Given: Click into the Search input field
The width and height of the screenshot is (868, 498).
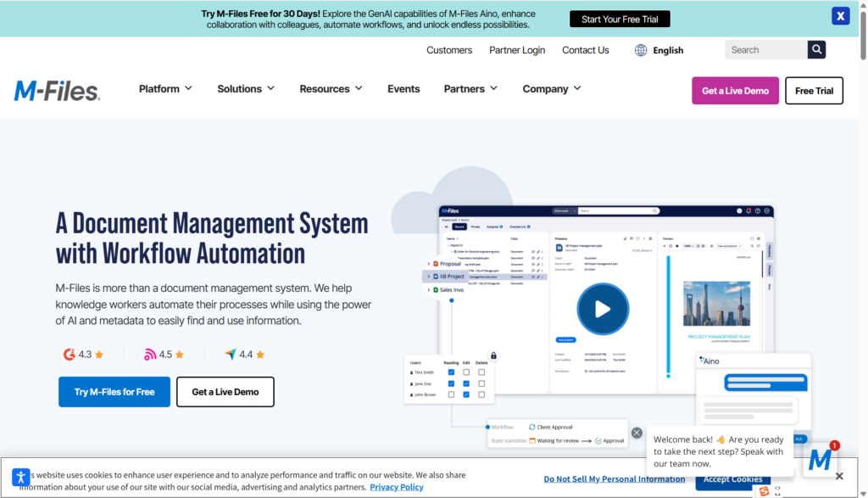Looking at the screenshot, I should tap(765, 50).
